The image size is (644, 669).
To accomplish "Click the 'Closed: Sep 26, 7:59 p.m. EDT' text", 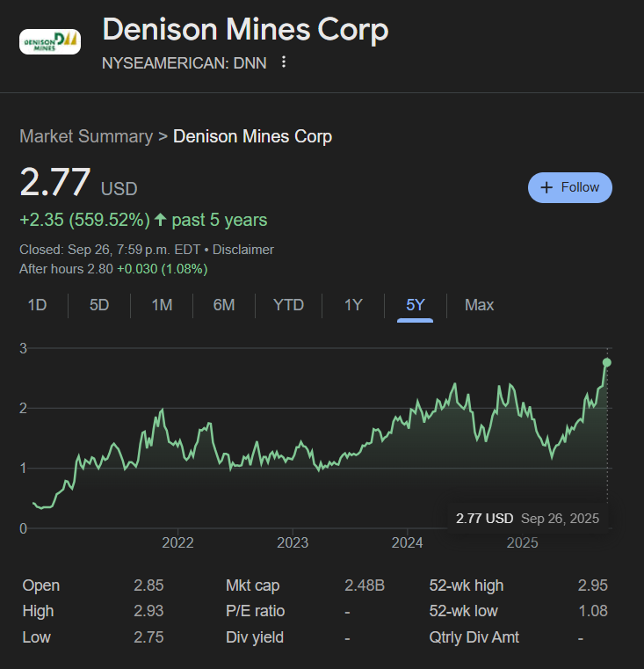I will [110, 250].
